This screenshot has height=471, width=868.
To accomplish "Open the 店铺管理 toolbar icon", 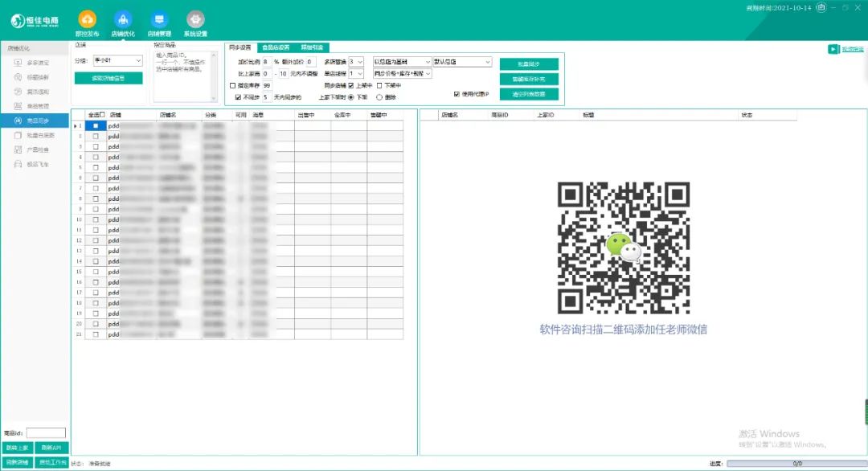I will (x=159, y=20).
